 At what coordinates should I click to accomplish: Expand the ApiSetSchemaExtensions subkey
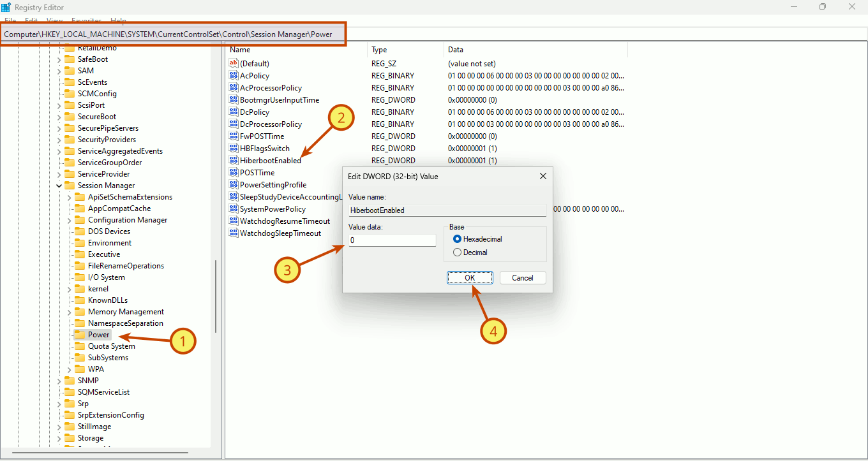tap(69, 197)
